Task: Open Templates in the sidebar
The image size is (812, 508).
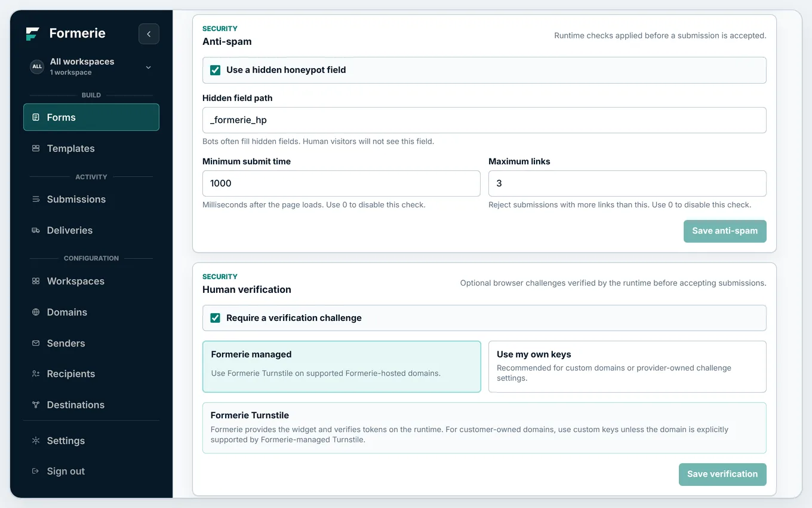Action: pyautogui.click(x=91, y=148)
